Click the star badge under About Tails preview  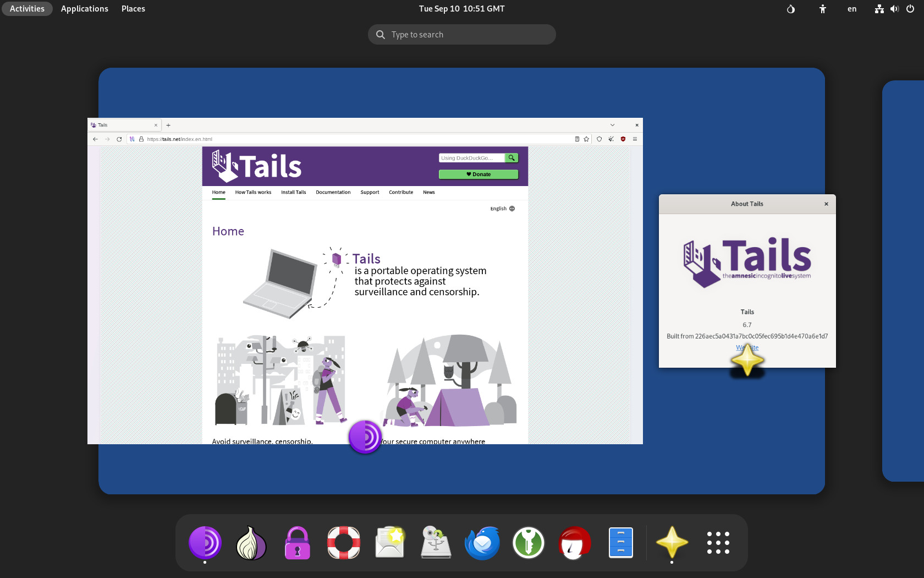(x=747, y=361)
